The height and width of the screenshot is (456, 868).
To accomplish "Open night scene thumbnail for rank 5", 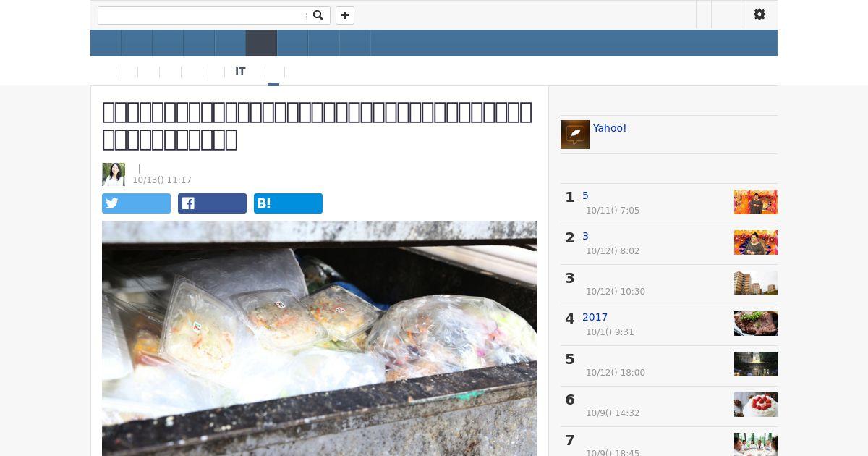I will click(x=756, y=364).
